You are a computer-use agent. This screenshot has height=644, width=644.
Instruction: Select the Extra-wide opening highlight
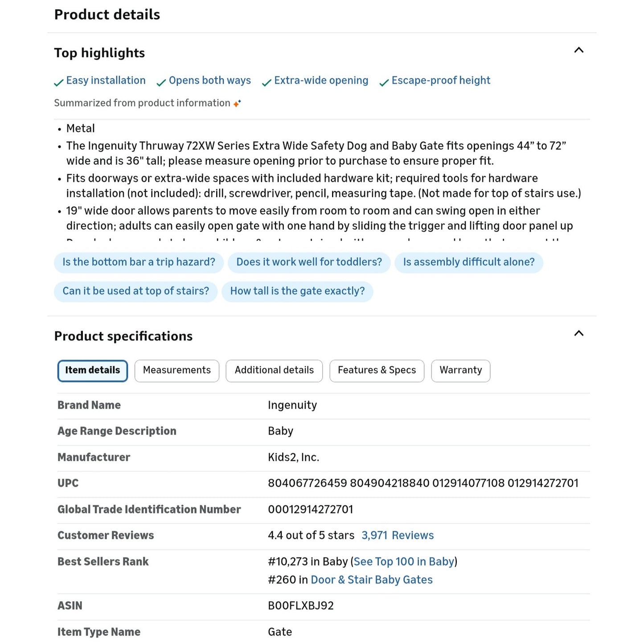coord(321,81)
